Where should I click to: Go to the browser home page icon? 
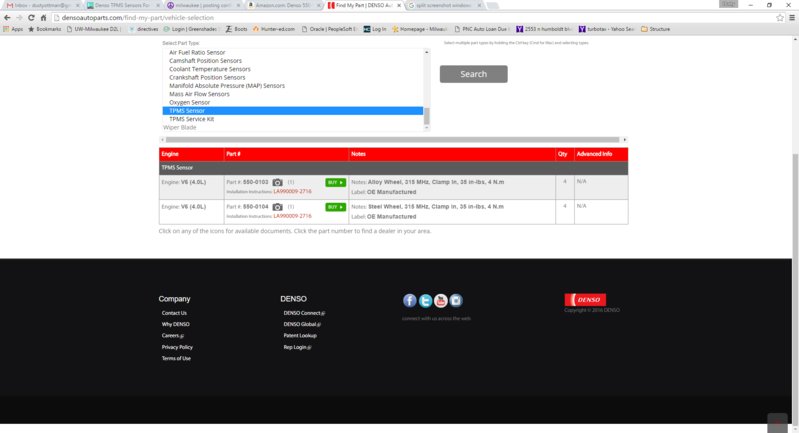[43, 17]
